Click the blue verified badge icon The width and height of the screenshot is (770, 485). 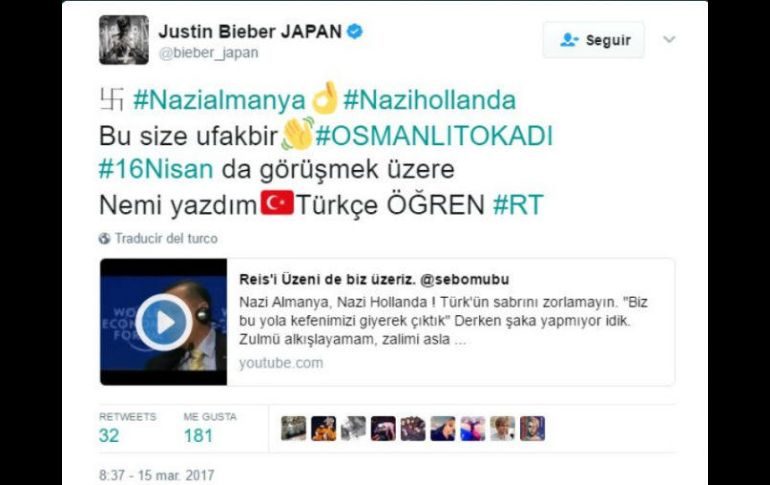[355, 31]
